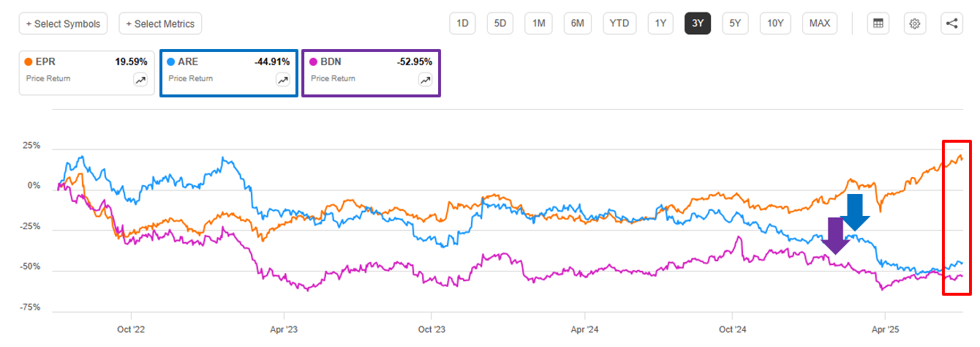Select the MAX time range
Viewport: 980px width, 347px height.
coord(820,23)
